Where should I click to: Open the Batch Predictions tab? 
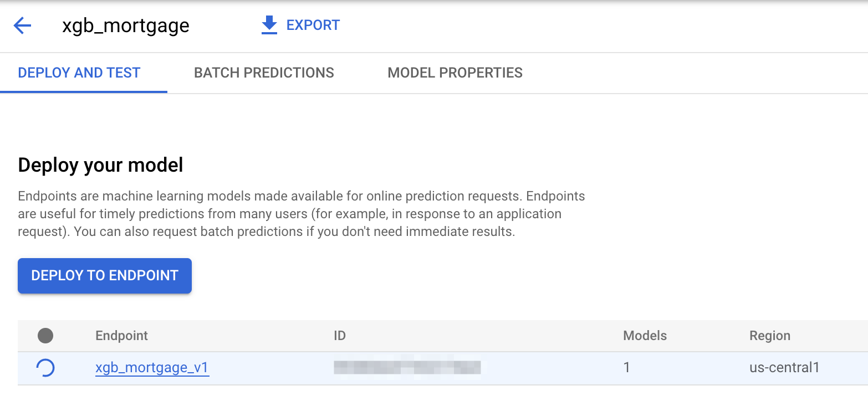[264, 73]
